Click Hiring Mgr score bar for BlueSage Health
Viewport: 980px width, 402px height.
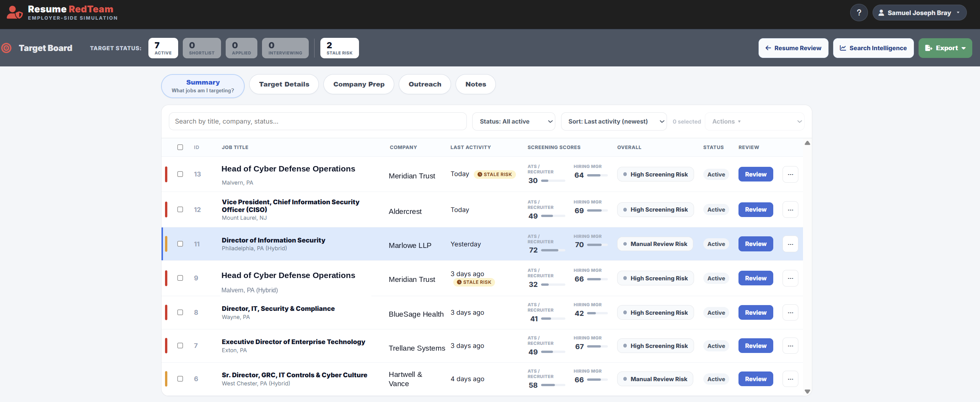tap(597, 314)
